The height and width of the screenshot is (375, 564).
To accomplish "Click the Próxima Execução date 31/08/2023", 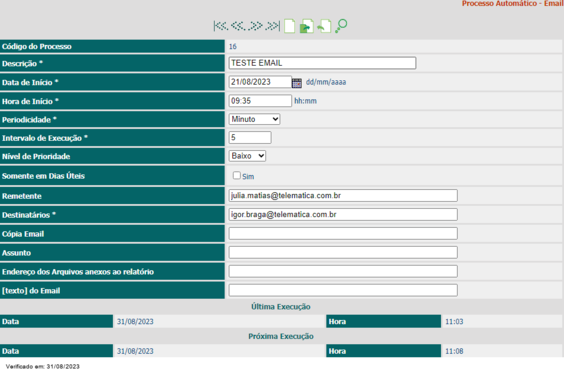I will coord(135,351).
